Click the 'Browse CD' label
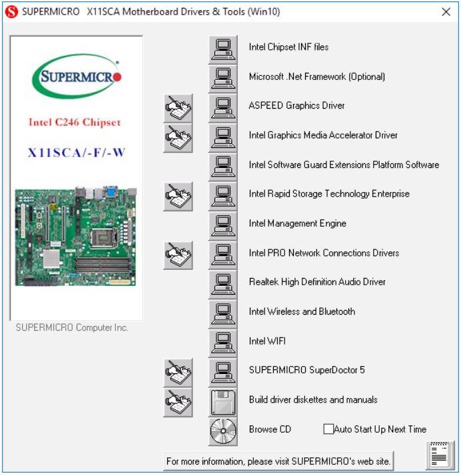Image resolution: width=461 pixels, height=476 pixels. coord(270,429)
